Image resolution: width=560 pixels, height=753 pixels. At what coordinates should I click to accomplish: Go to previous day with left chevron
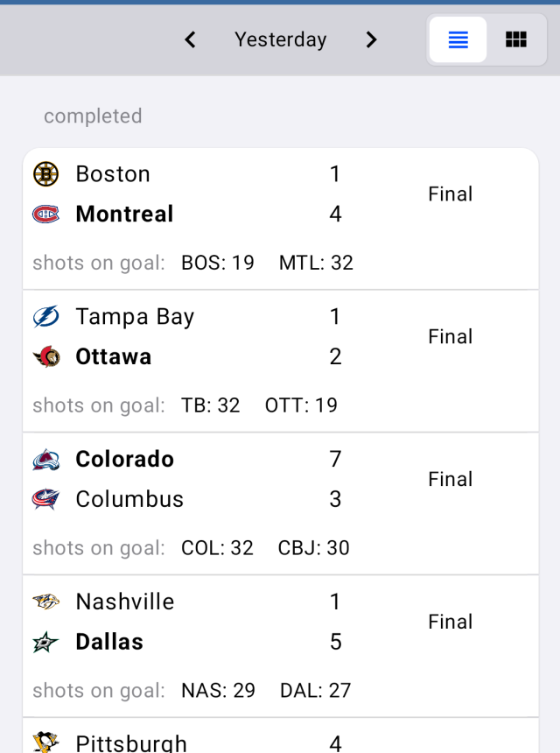[x=190, y=40]
